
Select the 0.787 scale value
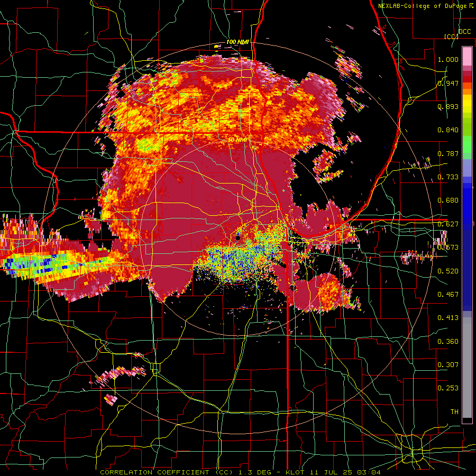[448, 153]
